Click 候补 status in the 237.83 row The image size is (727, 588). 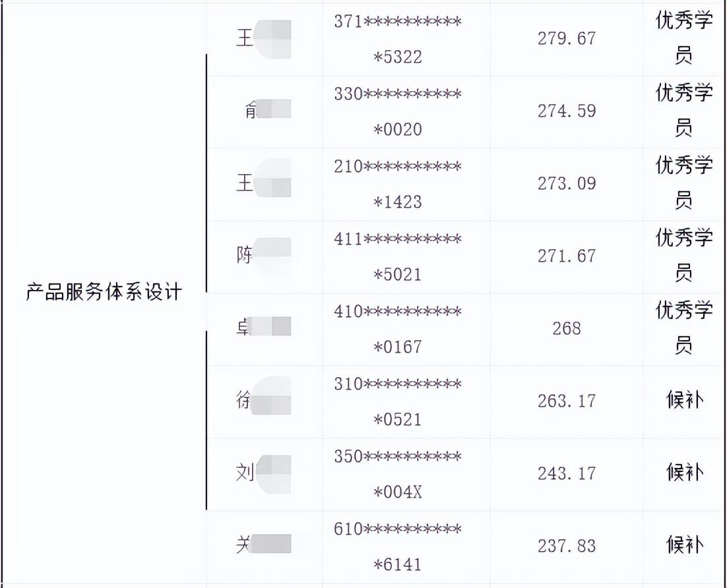point(684,545)
